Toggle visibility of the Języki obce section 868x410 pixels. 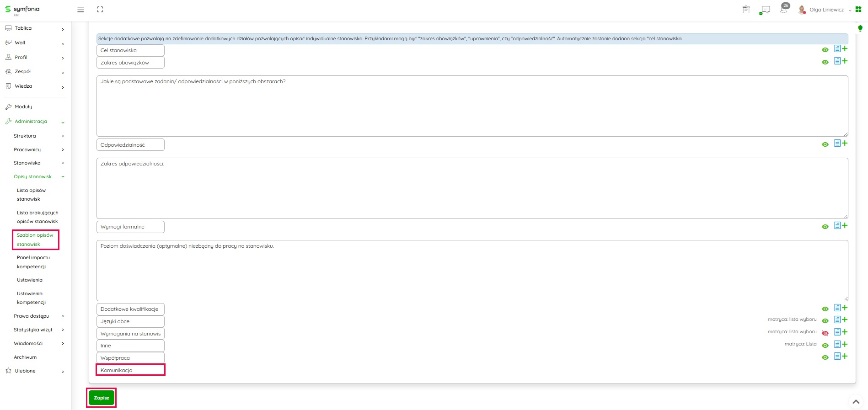pos(825,321)
